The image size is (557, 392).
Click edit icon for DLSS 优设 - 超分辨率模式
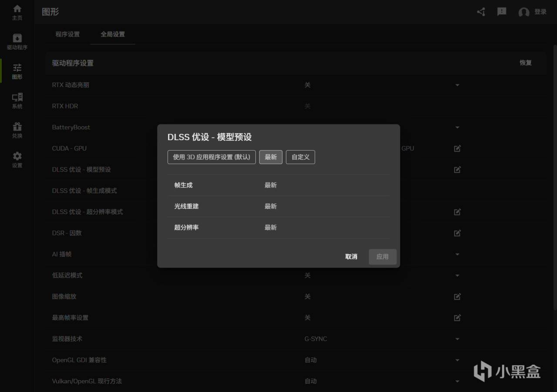tap(457, 212)
